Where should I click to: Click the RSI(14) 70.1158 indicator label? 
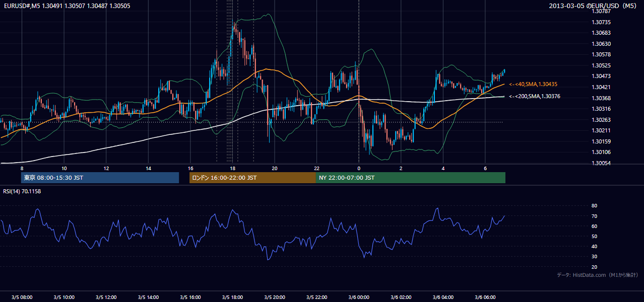[x=22, y=191]
